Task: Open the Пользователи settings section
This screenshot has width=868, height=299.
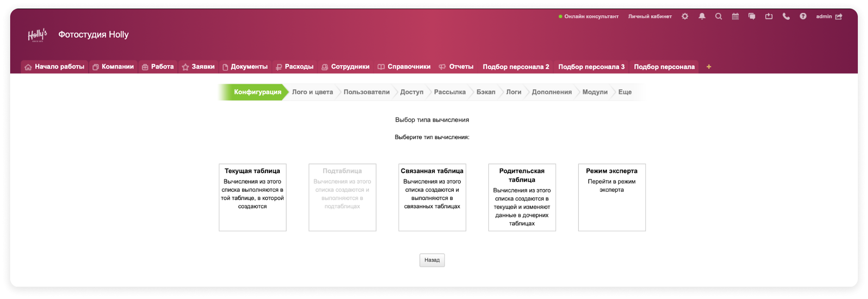Action: 366,92
